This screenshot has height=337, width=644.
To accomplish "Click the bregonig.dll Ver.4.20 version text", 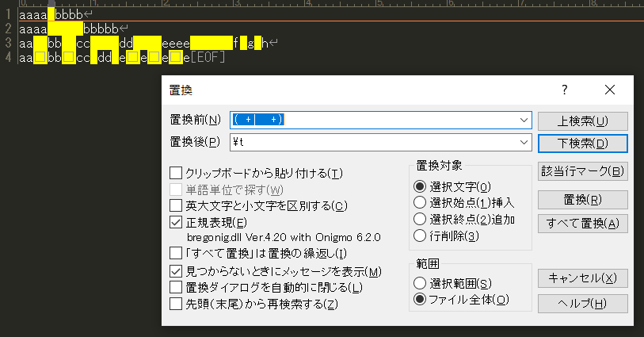I will [284, 238].
